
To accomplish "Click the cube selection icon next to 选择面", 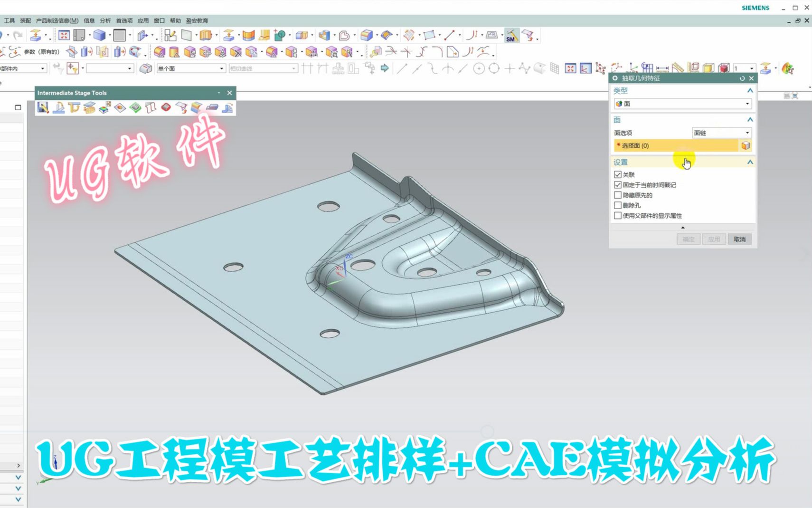I will pos(746,145).
